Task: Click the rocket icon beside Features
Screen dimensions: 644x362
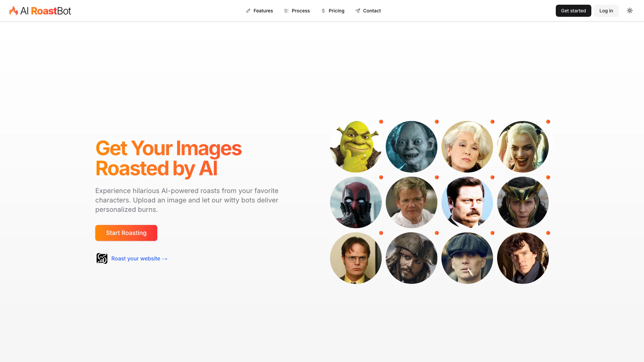Action: (x=248, y=11)
